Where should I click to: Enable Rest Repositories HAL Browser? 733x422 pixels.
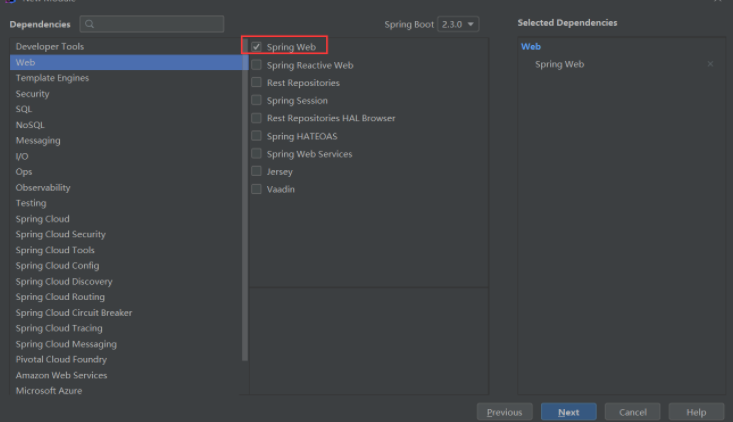[x=256, y=118]
